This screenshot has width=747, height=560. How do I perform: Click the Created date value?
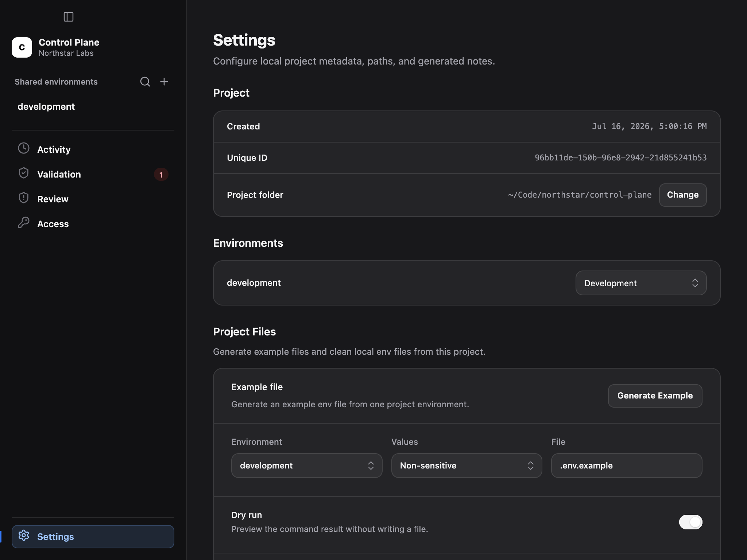click(649, 127)
